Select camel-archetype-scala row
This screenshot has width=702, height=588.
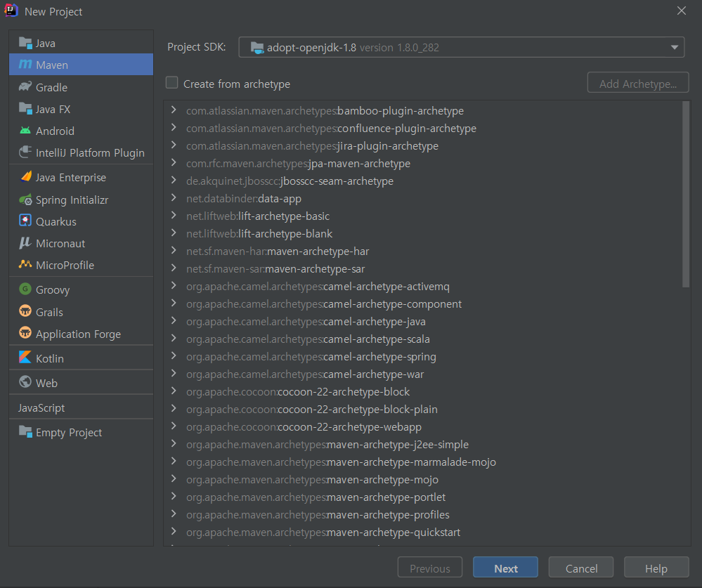pyautogui.click(x=422, y=339)
